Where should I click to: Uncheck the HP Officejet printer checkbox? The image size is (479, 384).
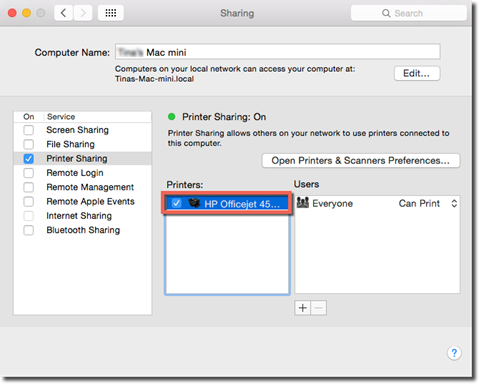click(176, 203)
